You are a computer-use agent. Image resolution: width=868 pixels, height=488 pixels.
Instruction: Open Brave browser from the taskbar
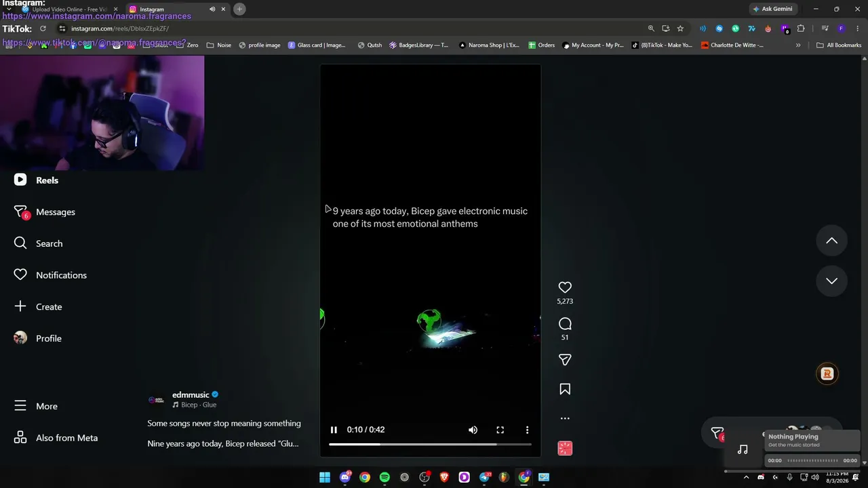(x=445, y=477)
